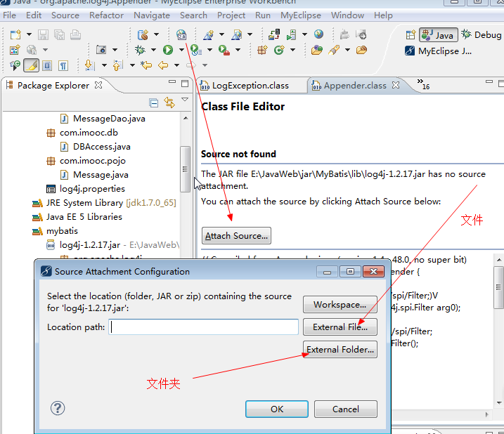Toggle Show Whitespace Characters pilcrow button
Viewport: 504px width, 434px height.
63,65
